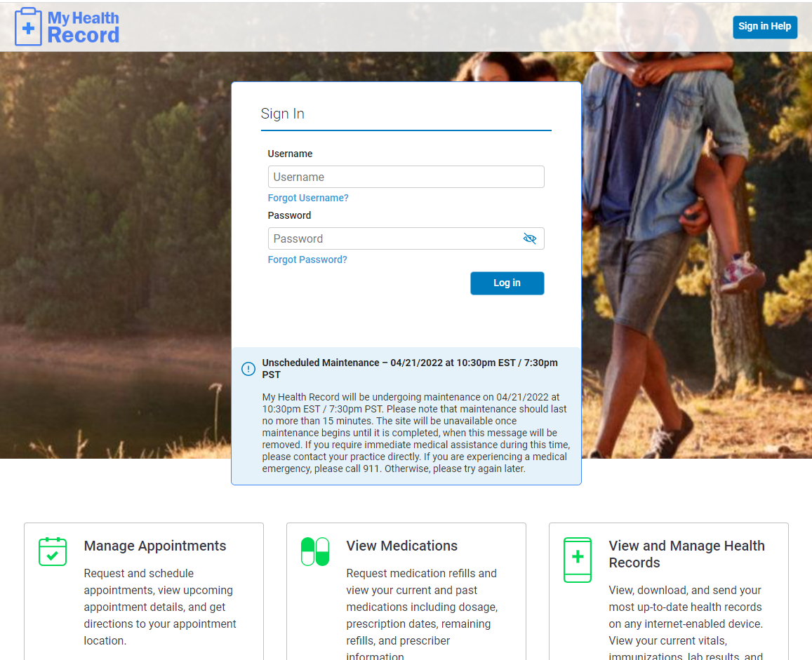Focus the Password input field

click(x=393, y=238)
